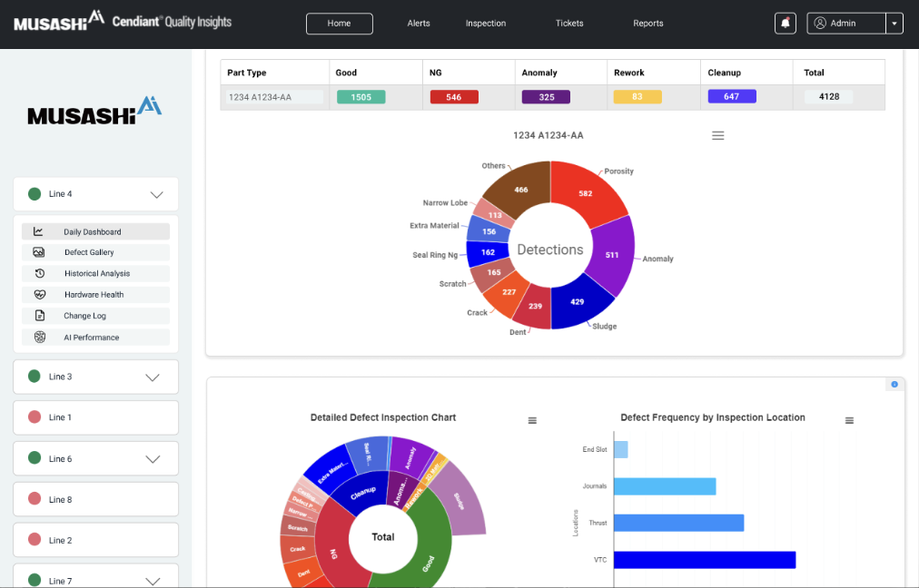The height and width of the screenshot is (588, 919).
Task: Click the Thrust bar in frequency chart
Action: (x=678, y=523)
